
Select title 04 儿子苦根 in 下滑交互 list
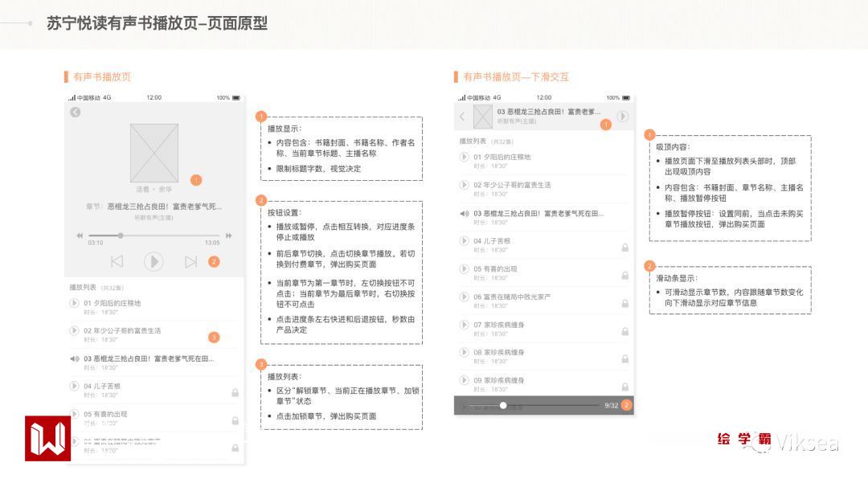click(492, 241)
